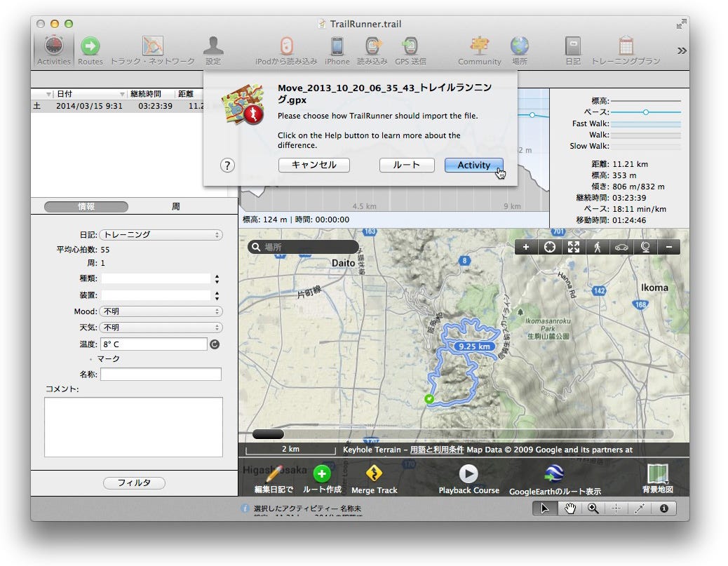Screen dimensions: 728x566
Task: Show more toolbar items via chevron
Action: click(682, 50)
